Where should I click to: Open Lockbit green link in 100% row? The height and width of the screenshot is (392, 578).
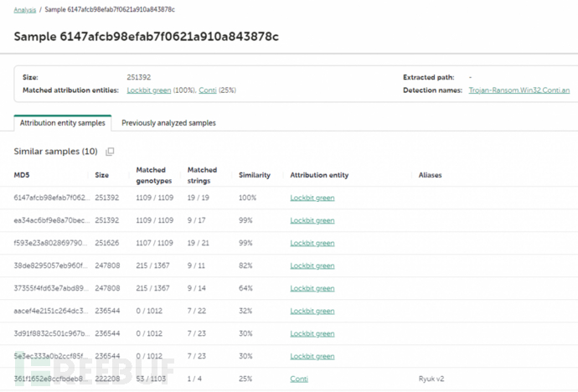pyautogui.click(x=312, y=198)
